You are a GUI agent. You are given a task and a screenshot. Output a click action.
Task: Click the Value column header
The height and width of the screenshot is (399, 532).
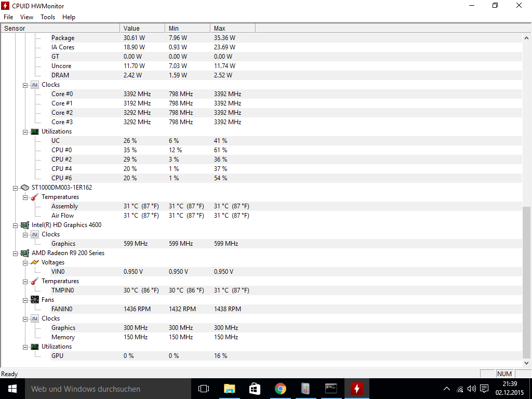[x=142, y=28]
